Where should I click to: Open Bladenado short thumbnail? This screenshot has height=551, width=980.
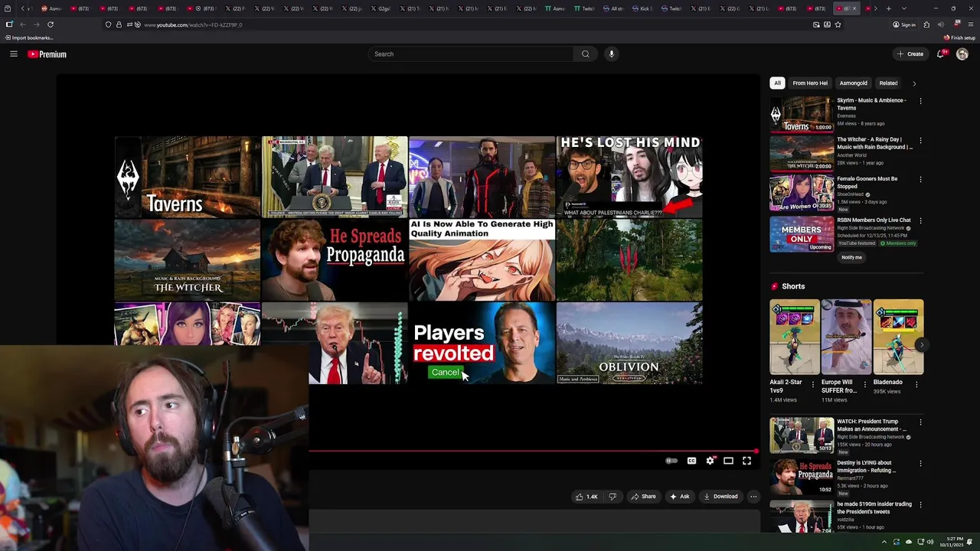[898, 337]
